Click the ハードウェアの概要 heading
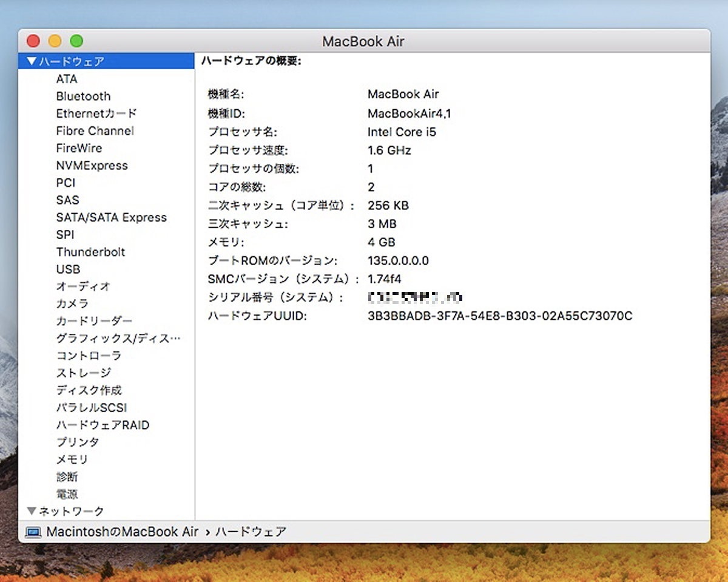728x582 pixels. click(x=251, y=61)
